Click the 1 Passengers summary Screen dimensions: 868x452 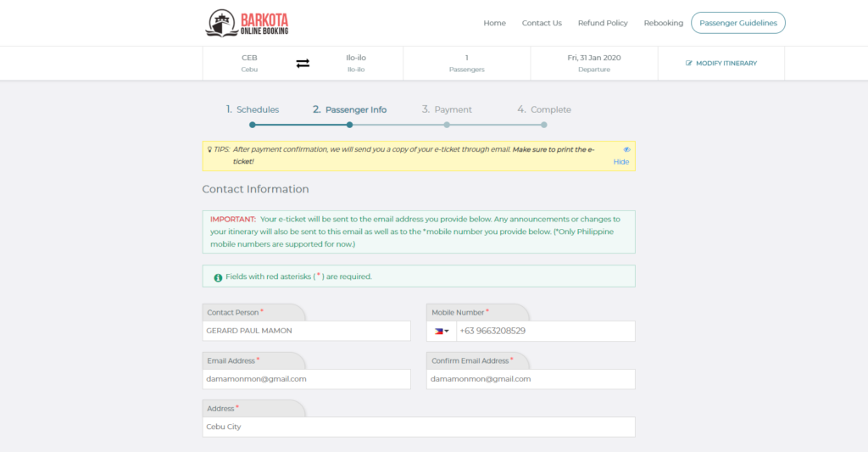(467, 63)
